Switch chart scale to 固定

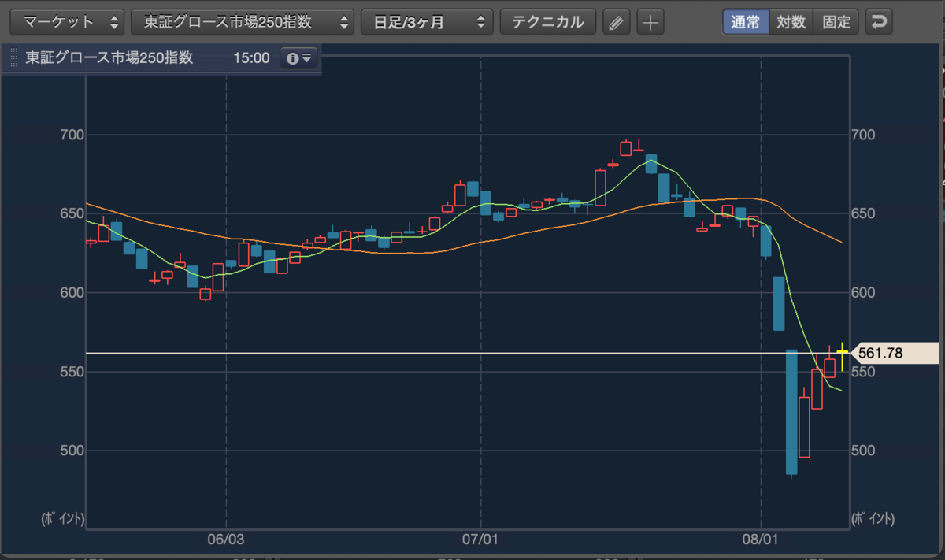[836, 22]
